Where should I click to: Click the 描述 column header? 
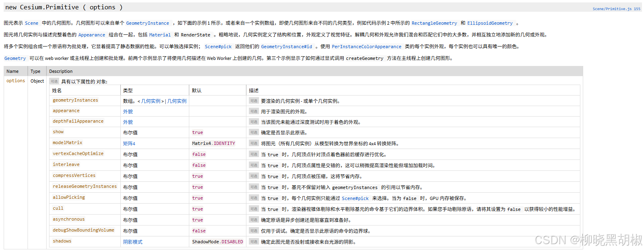click(254, 90)
